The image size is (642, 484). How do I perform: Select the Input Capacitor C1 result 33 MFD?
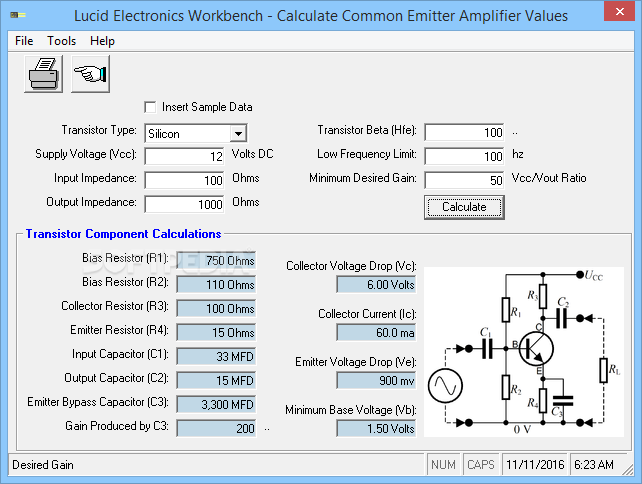pos(216,356)
